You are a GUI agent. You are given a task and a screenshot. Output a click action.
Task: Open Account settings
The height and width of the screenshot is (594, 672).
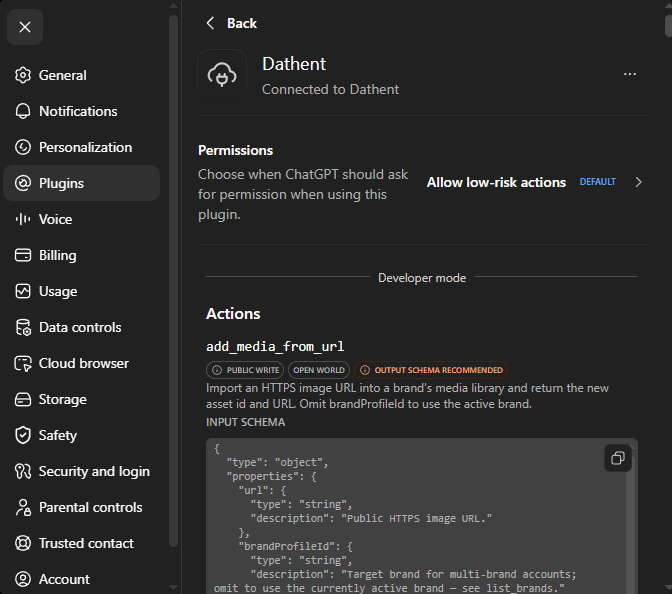pyautogui.click(x=81, y=579)
